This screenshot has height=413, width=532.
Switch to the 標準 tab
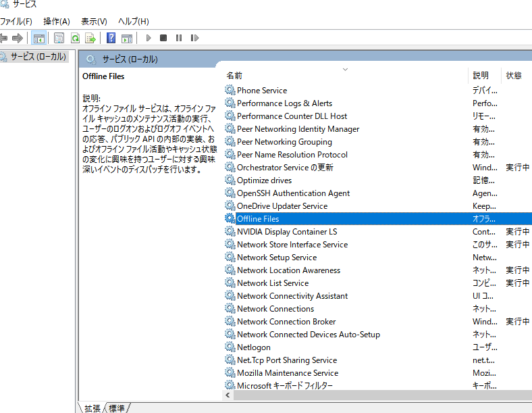117,408
